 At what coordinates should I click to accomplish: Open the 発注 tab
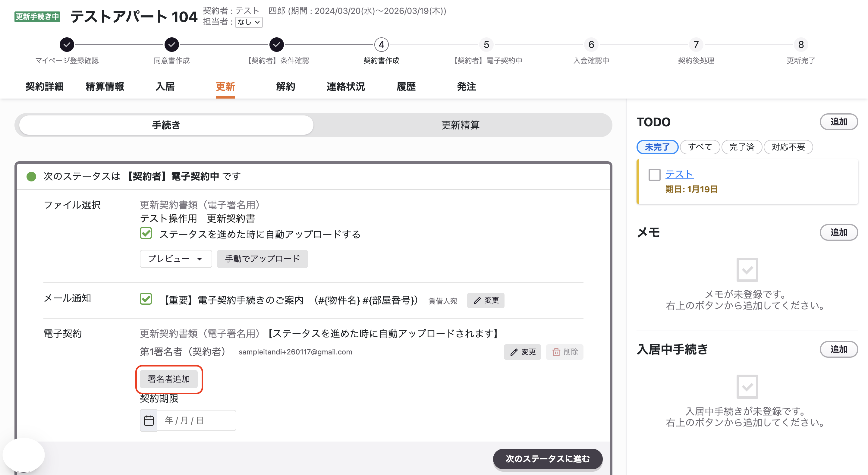point(466,87)
